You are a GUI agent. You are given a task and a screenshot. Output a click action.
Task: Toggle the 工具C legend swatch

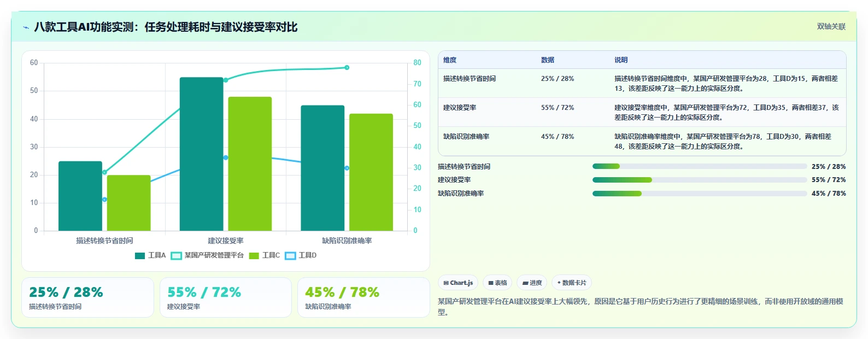point(254,255)
